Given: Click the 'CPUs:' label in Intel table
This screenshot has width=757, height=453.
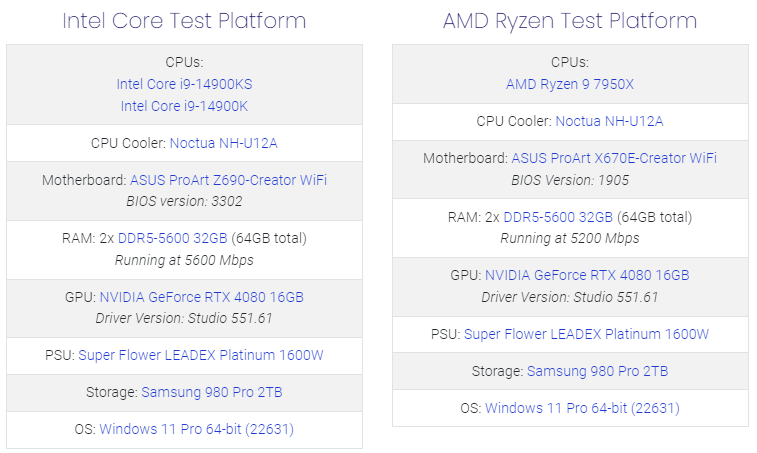Looking at the screenshot, I should pyautogui.click(x=184, y=62).
